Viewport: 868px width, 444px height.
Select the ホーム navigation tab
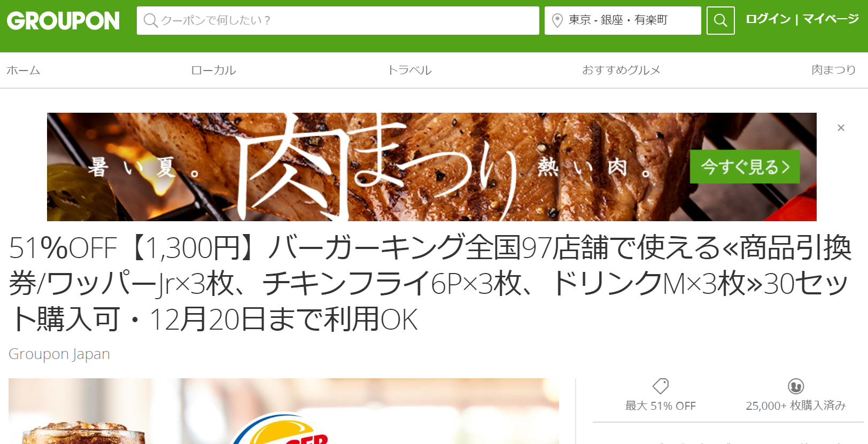[24, 70]
